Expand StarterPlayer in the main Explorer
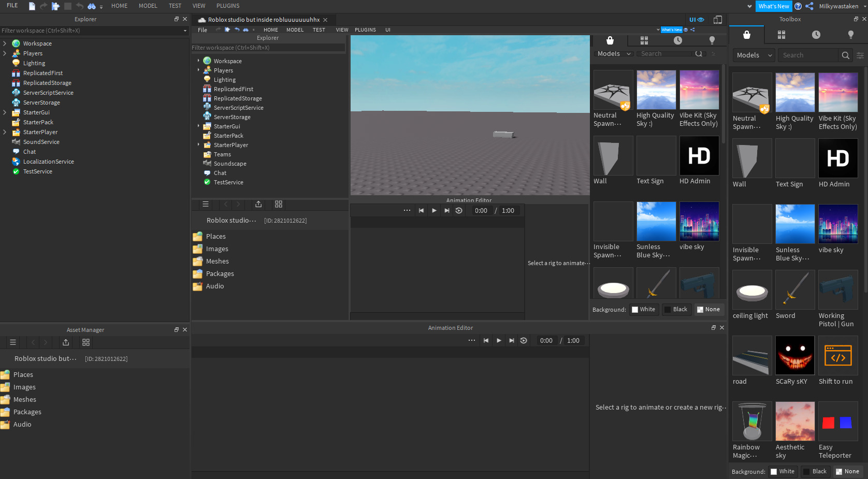The height and width of the screenshot is (479, 868). pos(5,132)
